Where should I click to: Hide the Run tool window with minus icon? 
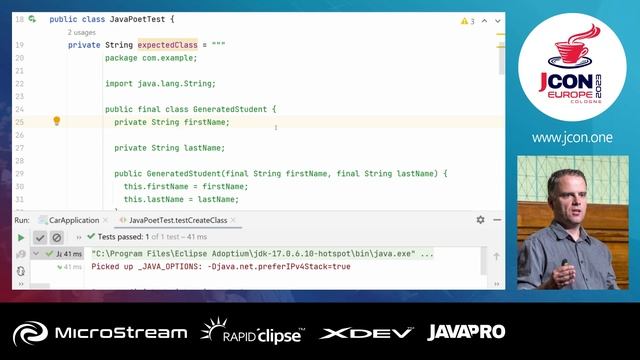pyautogui.click(x=497, y=220)
